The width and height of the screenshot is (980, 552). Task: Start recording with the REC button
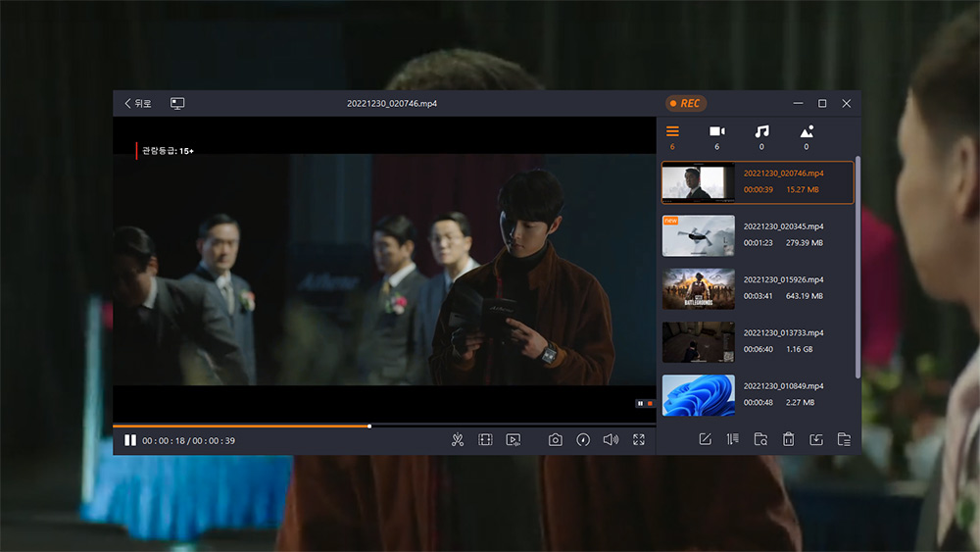686,103
